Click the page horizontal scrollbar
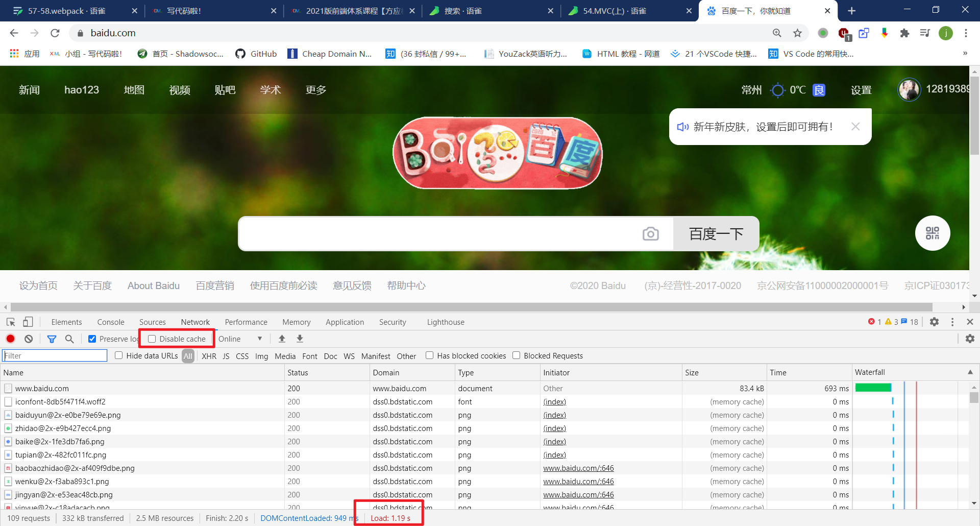The width and height of the screenshot is (980, 526). [x=471, y=307]
